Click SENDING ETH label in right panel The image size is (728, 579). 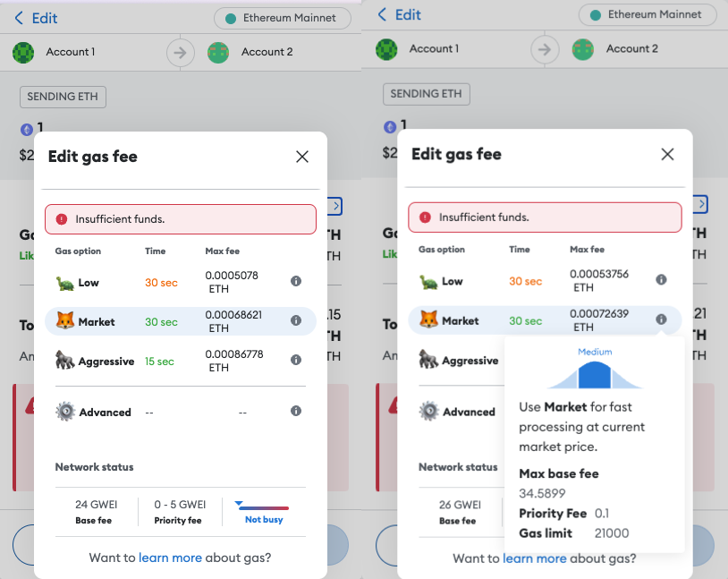(427, 93)
